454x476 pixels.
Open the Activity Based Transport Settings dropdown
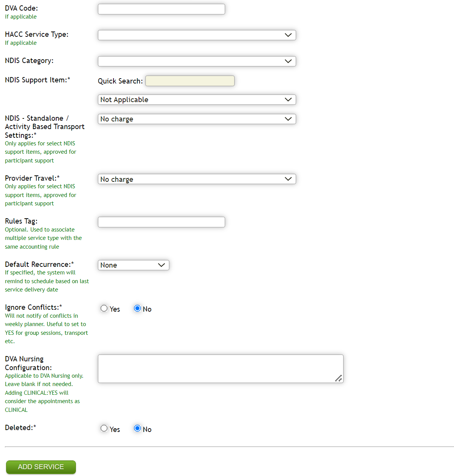click(x=197, y=119)
